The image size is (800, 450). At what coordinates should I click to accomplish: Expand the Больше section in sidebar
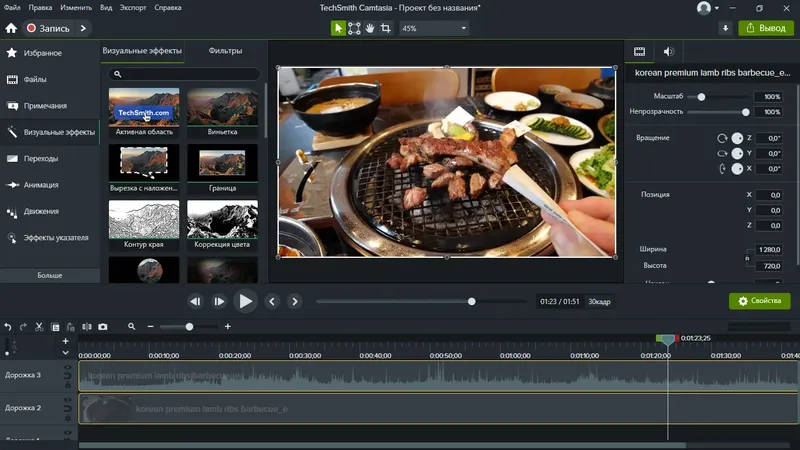(49, 275)
